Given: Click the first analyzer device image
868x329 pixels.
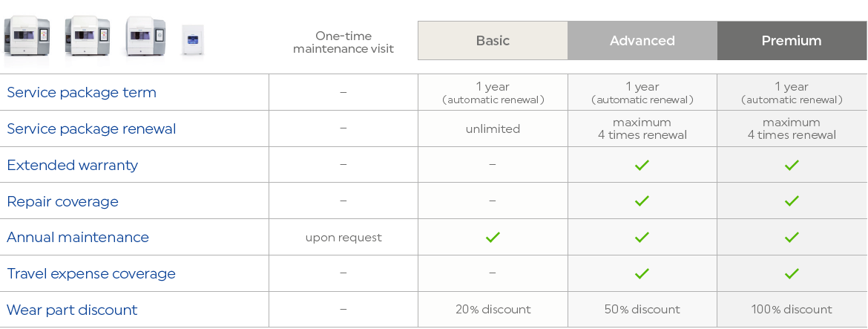Looking at the screenshot, I should [27, 36].
